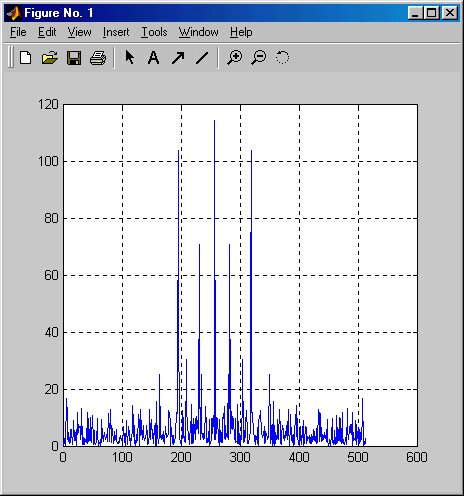The height and width of the screenshot is (496, 464).
Task: Toggle the Zoom In magnifier
Action: [x=235, y=57]
